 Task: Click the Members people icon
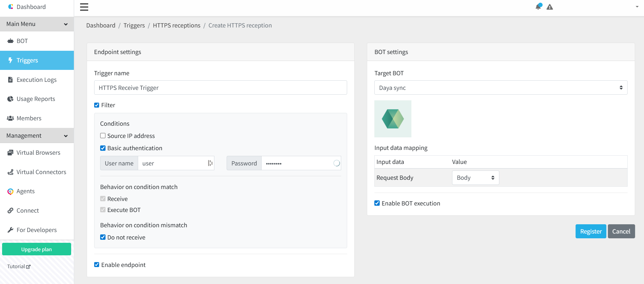[10, 118]
